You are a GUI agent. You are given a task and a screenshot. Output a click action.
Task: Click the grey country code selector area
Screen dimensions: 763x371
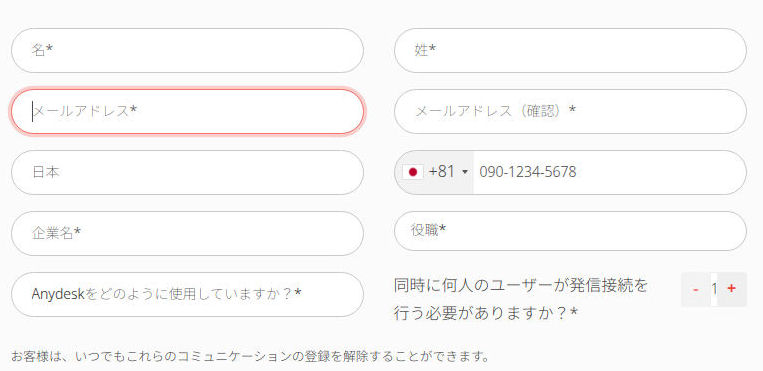pos(434,172)
